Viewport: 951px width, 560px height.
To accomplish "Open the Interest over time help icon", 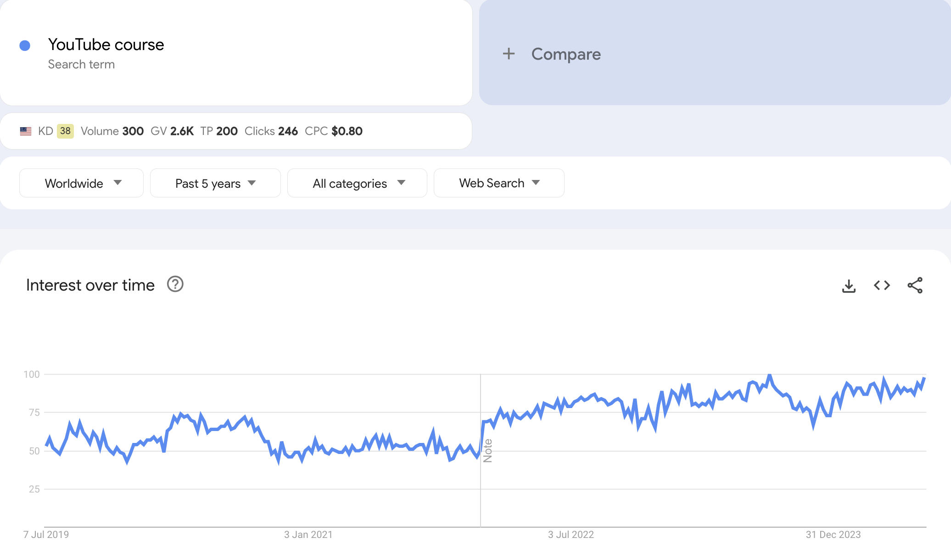I will (175, 285).
